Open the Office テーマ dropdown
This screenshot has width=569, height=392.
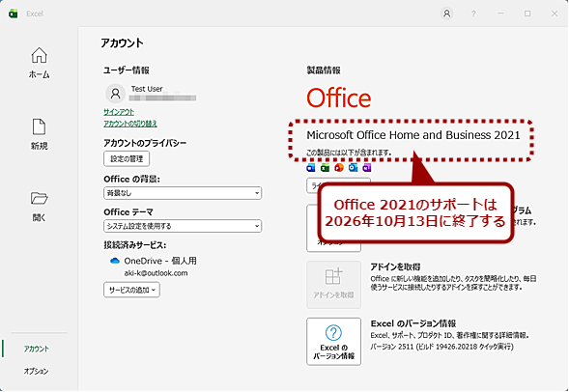pyautogui.click(x=183, y=226)
